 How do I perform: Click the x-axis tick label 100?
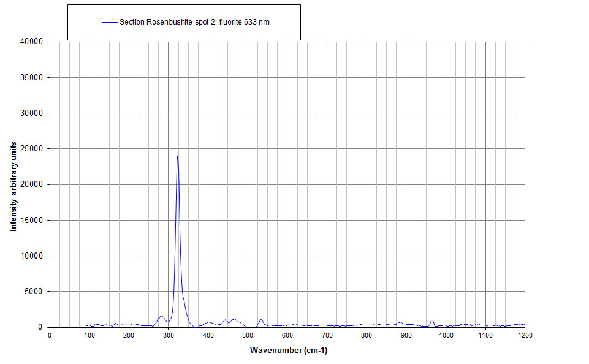tap(89, 336)
